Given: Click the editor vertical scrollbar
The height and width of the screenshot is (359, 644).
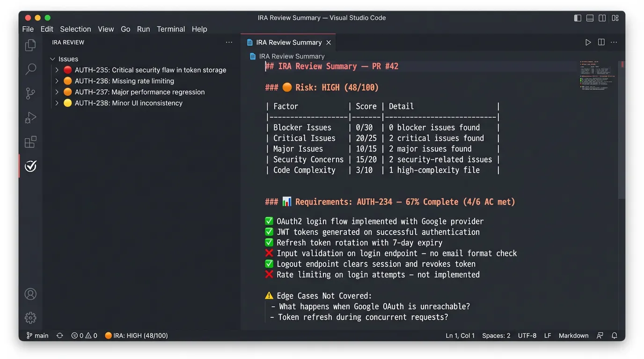Looking at the screenshot, I should click(x=622, y=130).
